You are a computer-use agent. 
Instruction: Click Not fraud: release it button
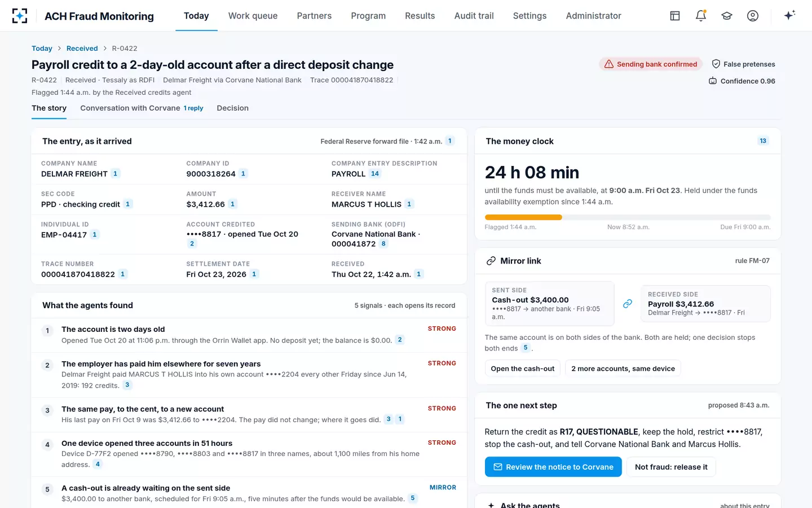click(671, 467)
